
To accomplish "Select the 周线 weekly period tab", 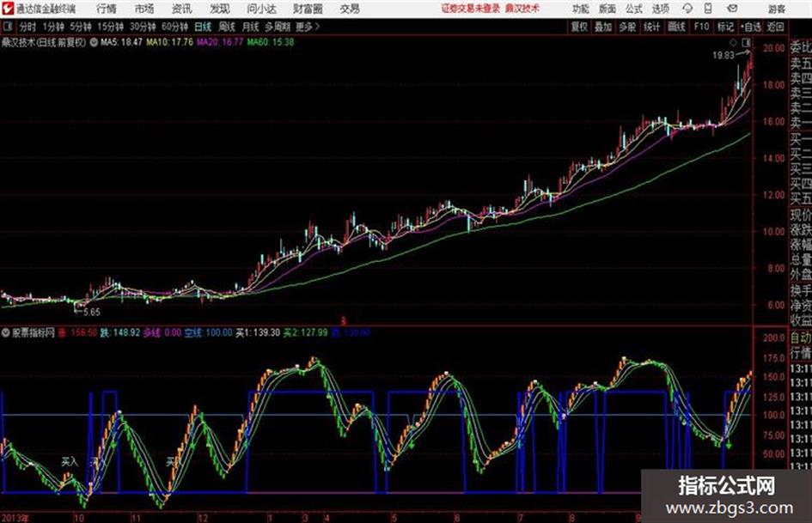I will click(227, 27).
